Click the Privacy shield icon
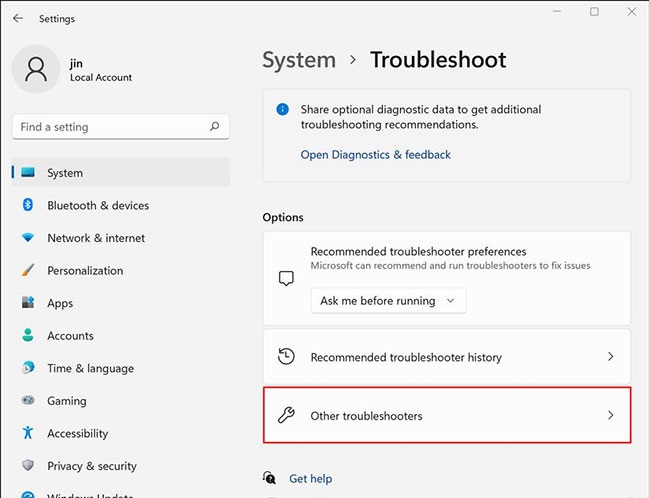Image resolution: width=649 pixels, height=498 pixels. (x=28, y=465)
